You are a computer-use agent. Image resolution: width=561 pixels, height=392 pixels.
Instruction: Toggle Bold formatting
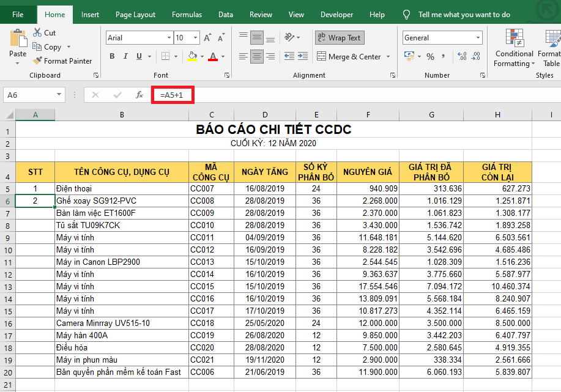(112, 57)
